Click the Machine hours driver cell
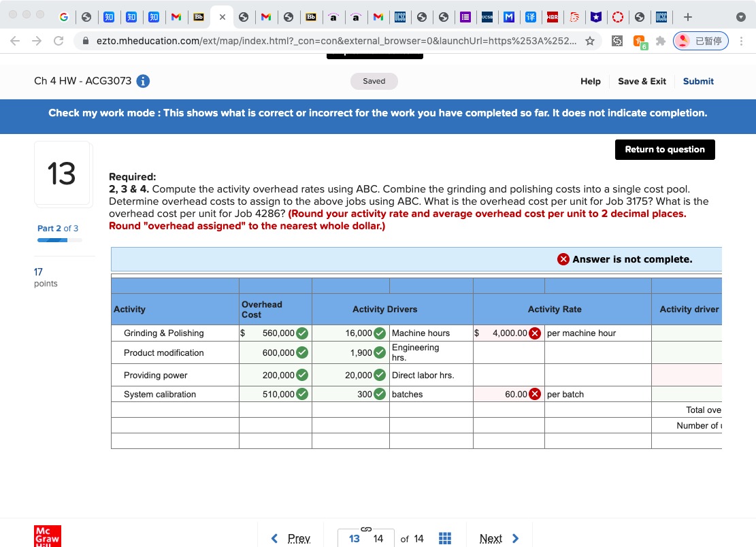This screenshot has width=756, height=547. [431, 333]
